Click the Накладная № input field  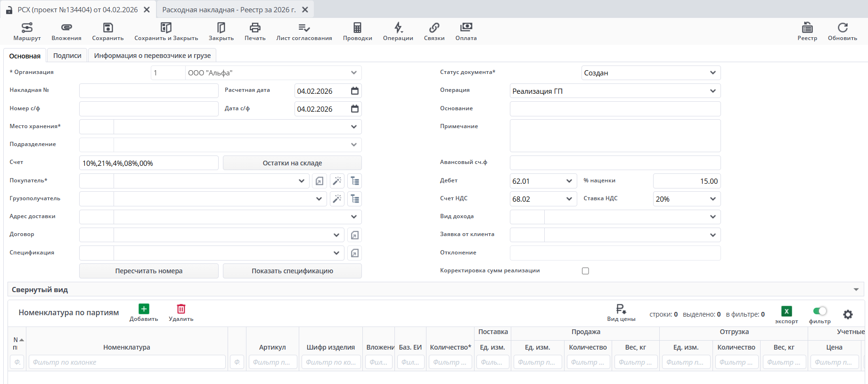(x=148, y=91)
